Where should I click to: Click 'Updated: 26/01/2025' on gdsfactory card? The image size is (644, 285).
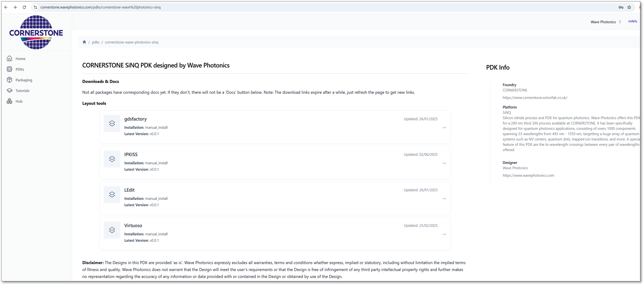pos(421,119)
